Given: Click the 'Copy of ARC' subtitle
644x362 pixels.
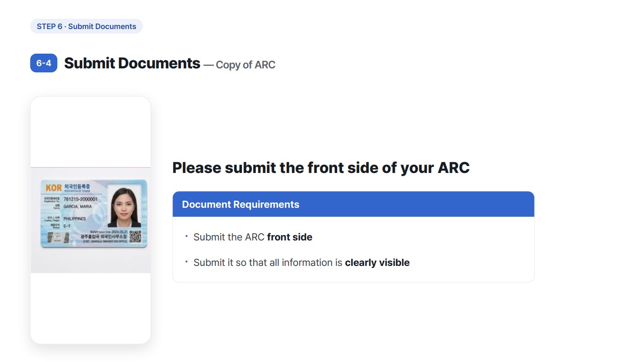Looking at the screenshot, I should click(246, 65).
